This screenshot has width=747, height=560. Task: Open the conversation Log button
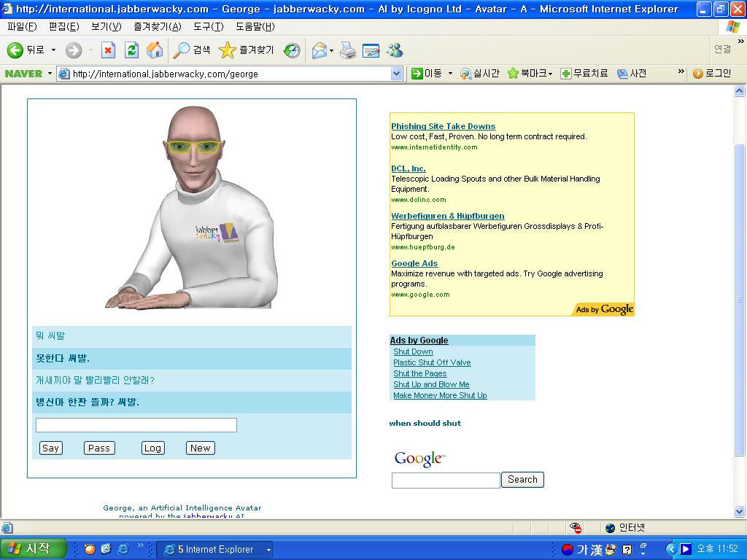pyautogui.click(x=152, y=448)
